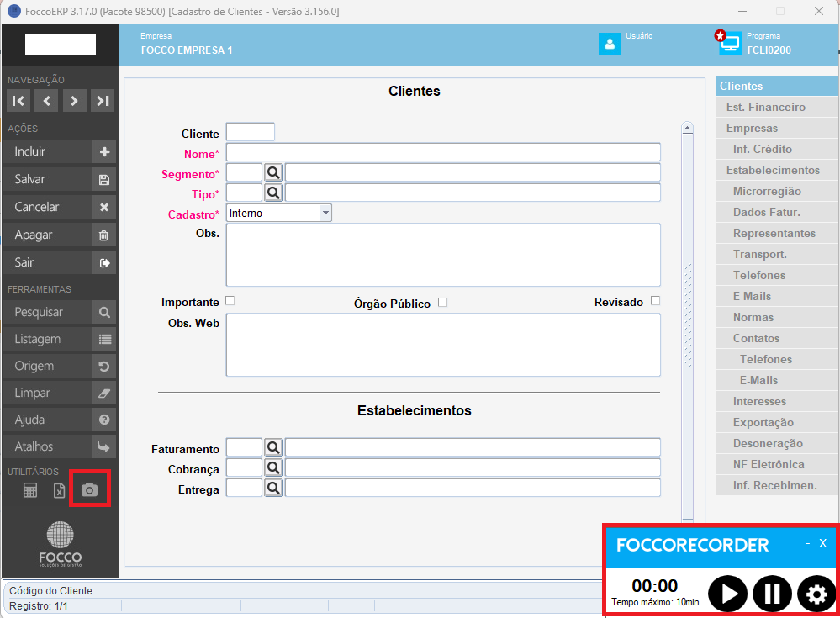Click the Incluir action button
This screenshot has height=618, width=840.
pos(60,152)
